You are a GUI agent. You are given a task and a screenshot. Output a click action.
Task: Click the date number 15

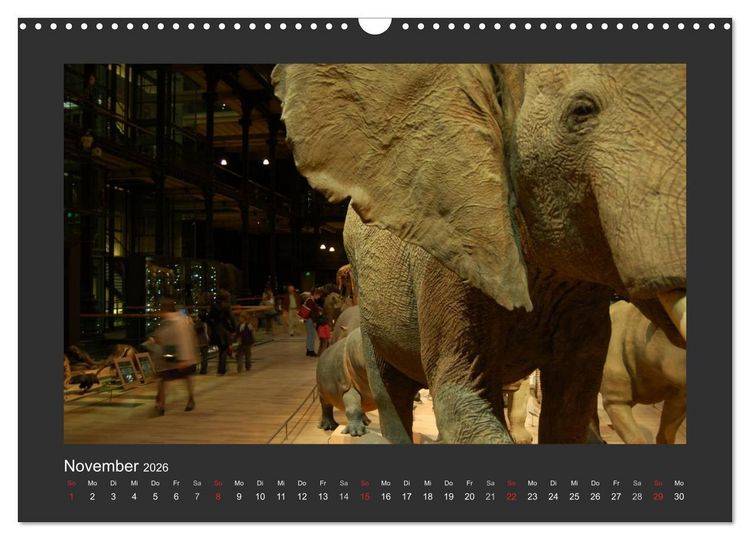tap(365, 497)
